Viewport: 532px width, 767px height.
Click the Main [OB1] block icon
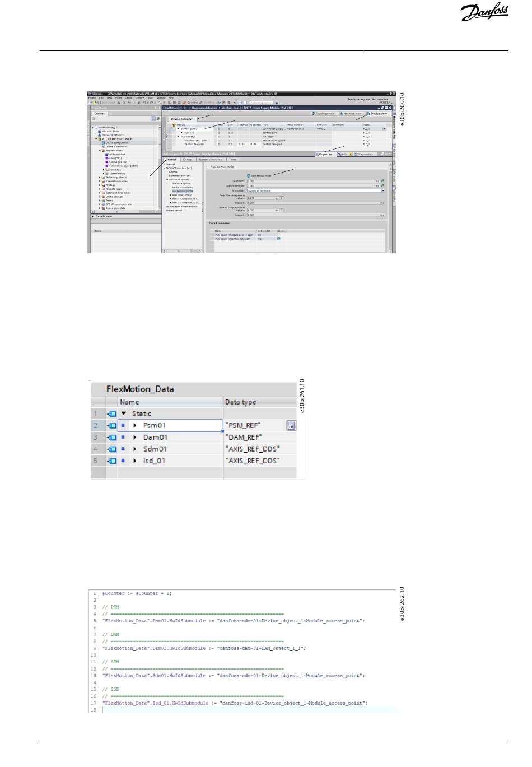click(x=107, y=158)
